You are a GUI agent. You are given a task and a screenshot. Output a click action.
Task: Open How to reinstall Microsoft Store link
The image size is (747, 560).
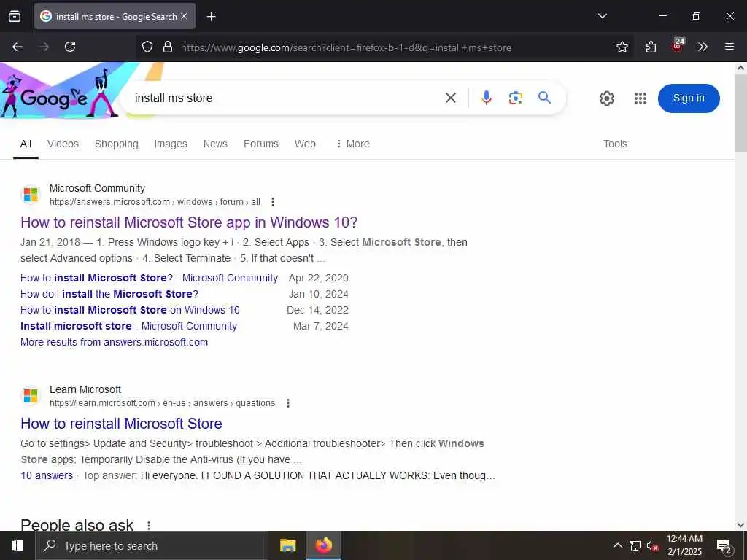point(122,424)
